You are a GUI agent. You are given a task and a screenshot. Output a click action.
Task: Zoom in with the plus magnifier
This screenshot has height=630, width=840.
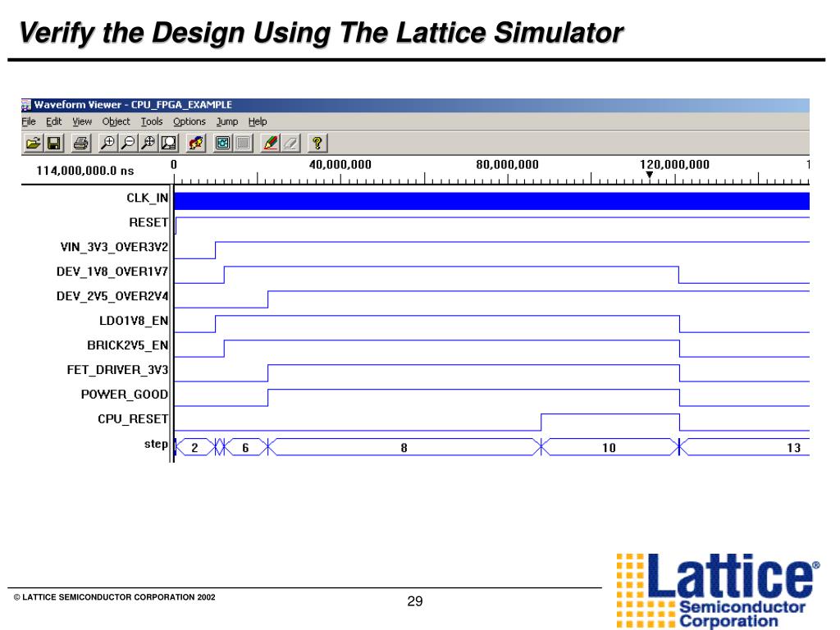(107, 143)
